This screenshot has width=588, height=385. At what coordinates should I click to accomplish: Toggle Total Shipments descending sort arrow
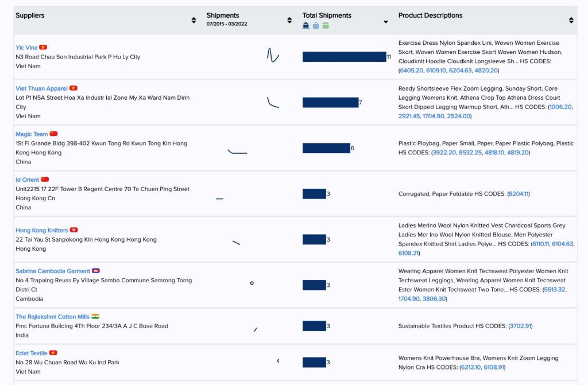tap(386, 22)
